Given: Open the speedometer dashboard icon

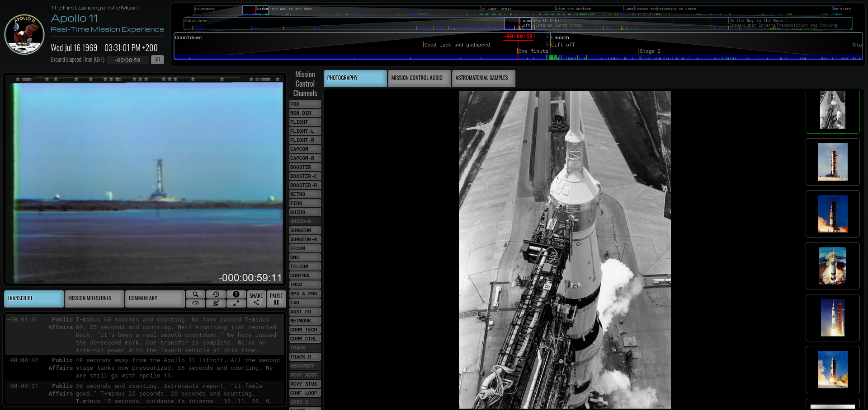Looking at the screenshot, I should (195, 303).
